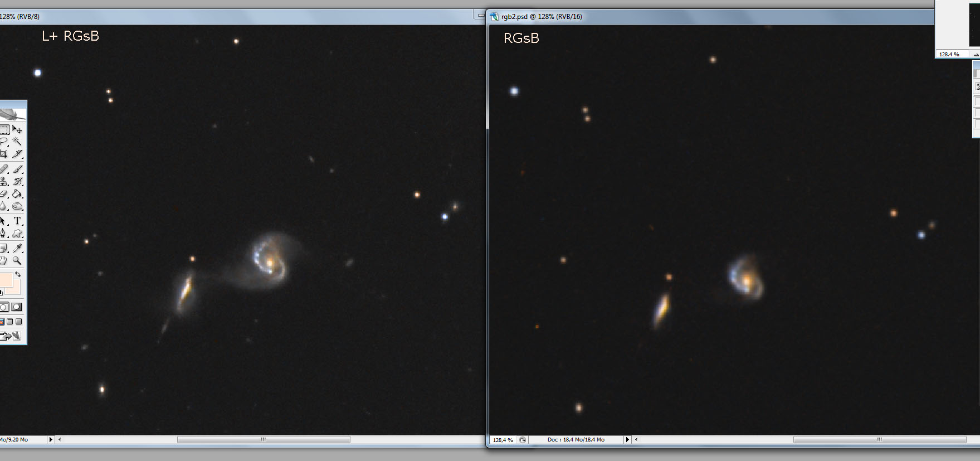Click the horizontal scrollbar thumb in L+ RGsB window
980x461 pixels.
coord(264,440)
